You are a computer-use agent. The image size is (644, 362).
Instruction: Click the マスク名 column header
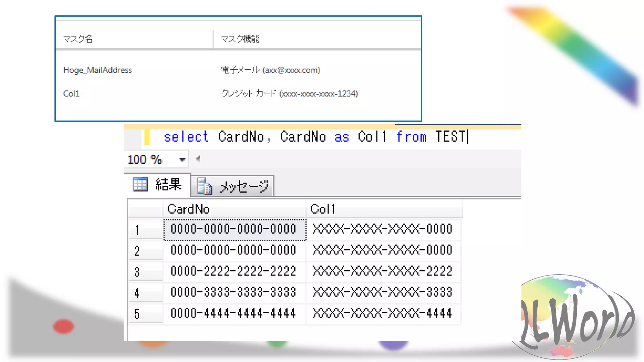[x=78, y=39]
